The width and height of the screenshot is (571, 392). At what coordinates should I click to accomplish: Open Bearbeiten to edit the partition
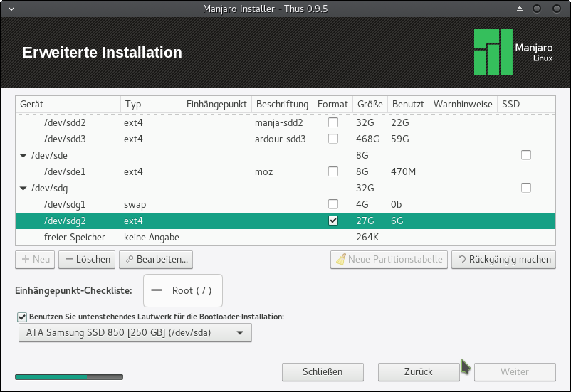[x=156, y=259]
